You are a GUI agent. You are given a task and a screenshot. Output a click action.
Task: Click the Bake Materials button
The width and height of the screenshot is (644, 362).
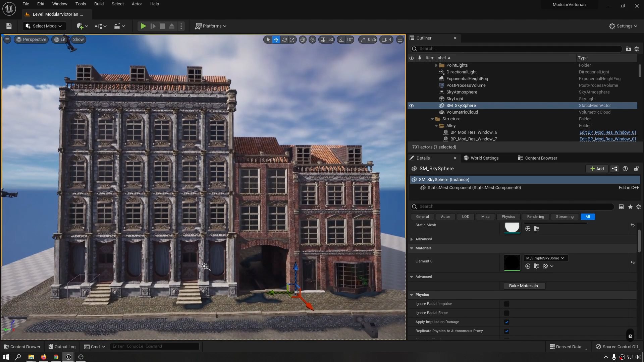pyautogui.click(x=524, y=286)
